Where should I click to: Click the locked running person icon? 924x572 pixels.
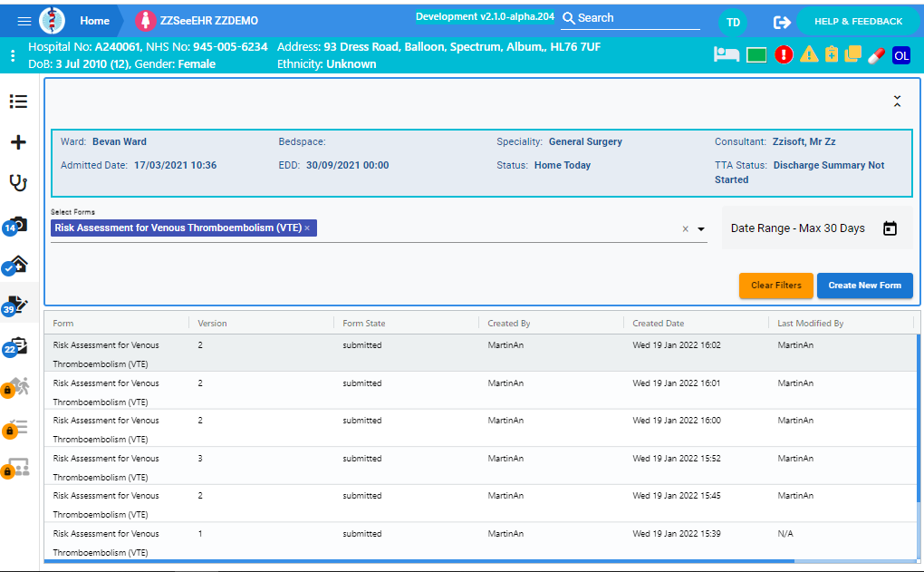coord(16,387)
